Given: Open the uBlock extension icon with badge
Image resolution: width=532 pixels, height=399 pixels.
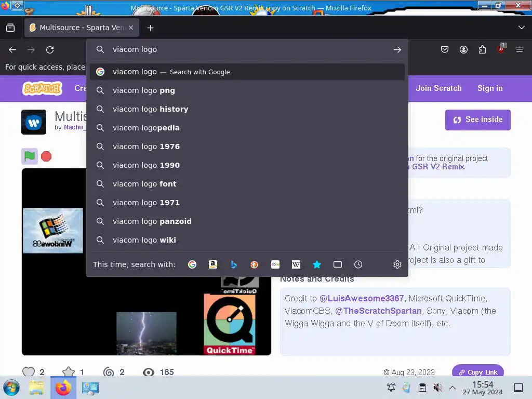Looking at the screenshot, I should click(x=501, y=49).
